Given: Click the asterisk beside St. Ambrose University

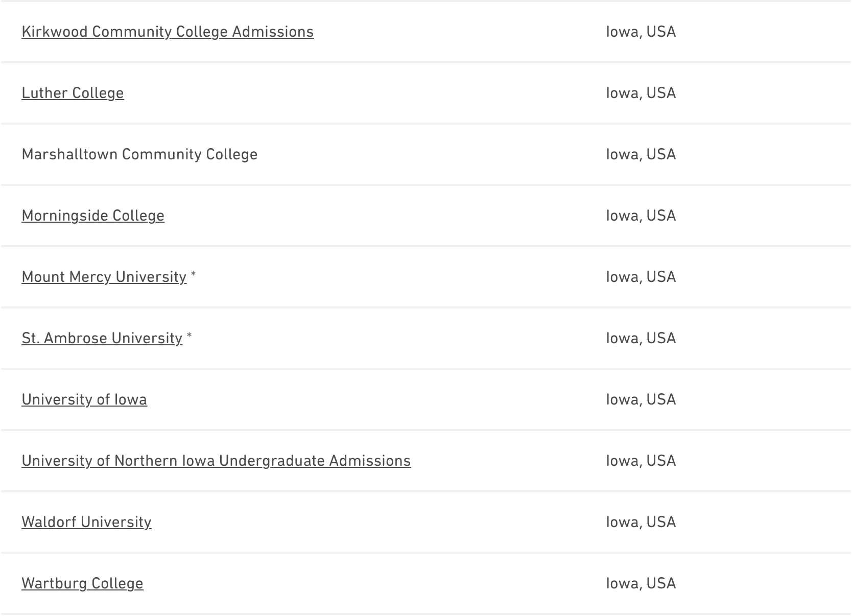Looking at the screenshot, I should tap(189, 337).
